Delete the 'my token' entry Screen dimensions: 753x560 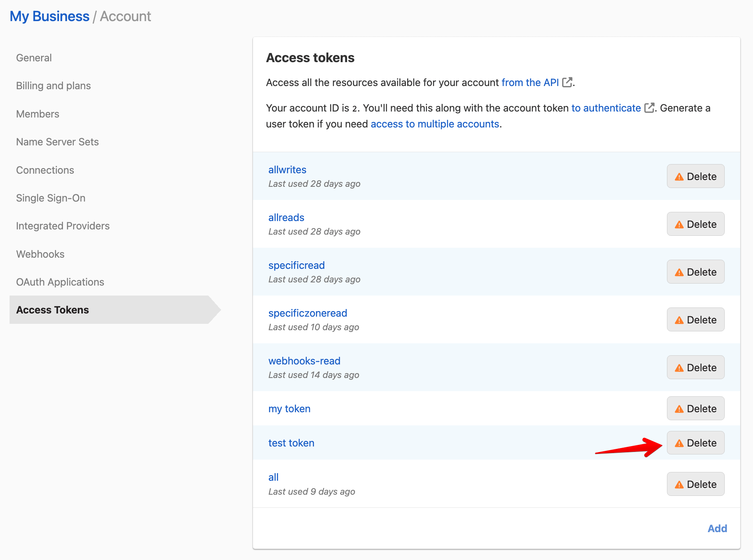(696, 408)
